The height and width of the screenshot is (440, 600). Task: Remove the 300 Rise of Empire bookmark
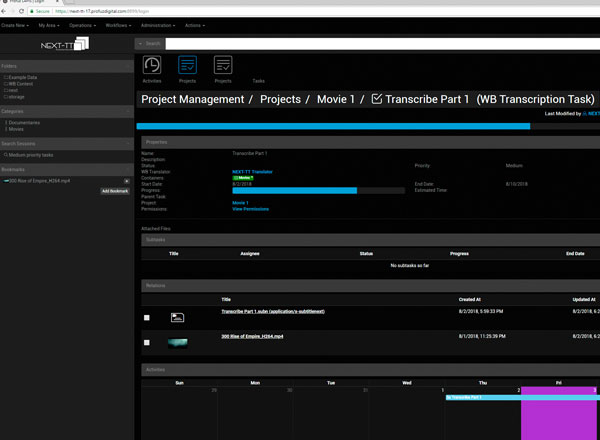(127, 181)
